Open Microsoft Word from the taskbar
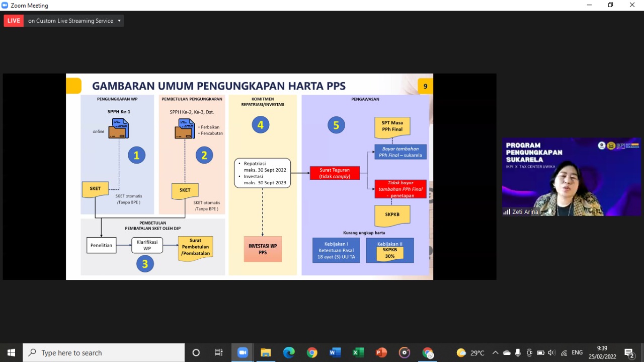The height and width of the screenshot is (362, 644). (x=335, y=353)
